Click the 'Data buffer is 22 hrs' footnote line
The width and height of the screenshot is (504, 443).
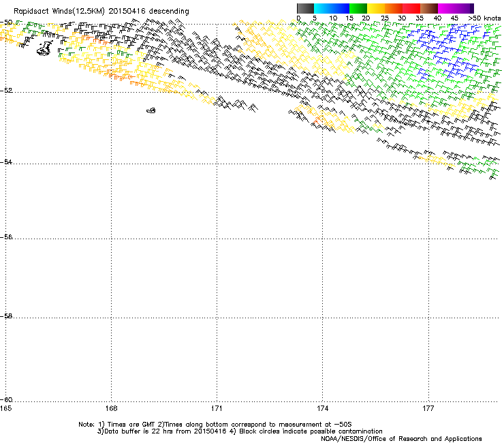pyautogui.click(x=240, y=431)
